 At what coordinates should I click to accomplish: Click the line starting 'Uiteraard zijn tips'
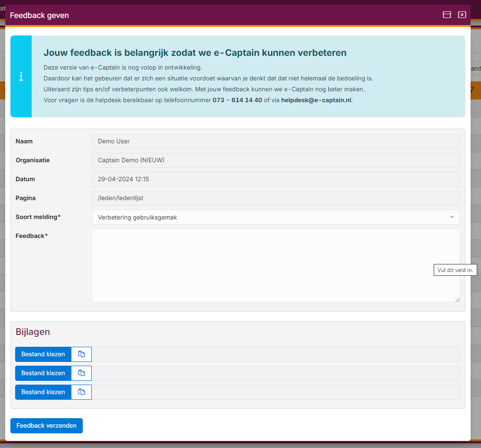[204, 89]
